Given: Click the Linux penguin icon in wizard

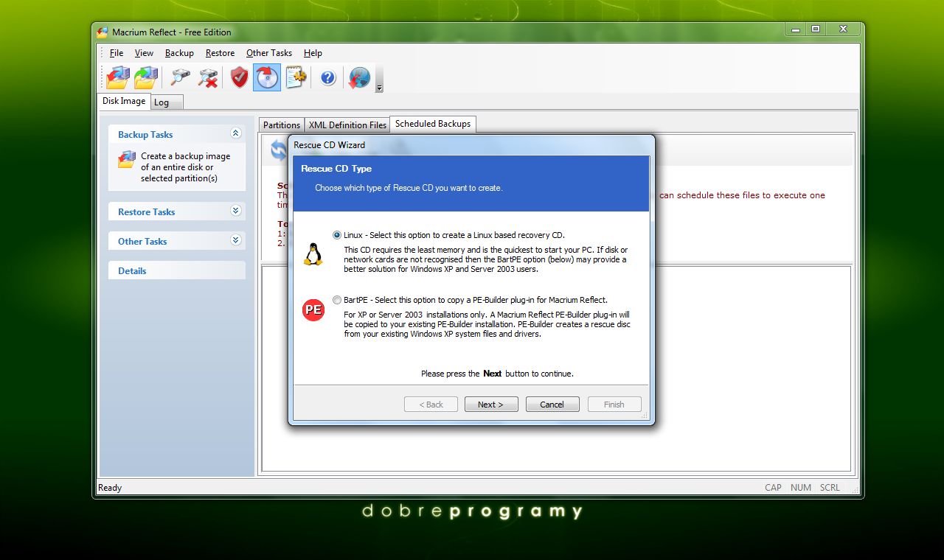Looking at the screenshot, I should (x=313, y=254).
